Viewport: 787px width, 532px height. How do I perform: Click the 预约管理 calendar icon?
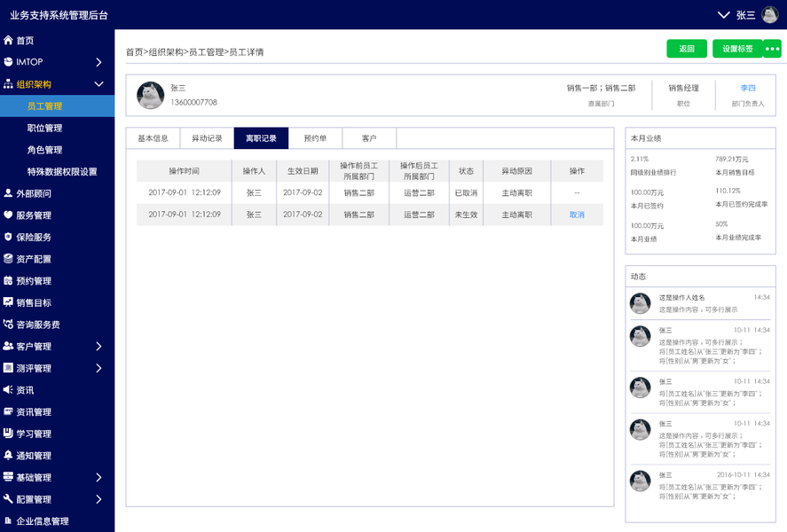tap(8, 280)
